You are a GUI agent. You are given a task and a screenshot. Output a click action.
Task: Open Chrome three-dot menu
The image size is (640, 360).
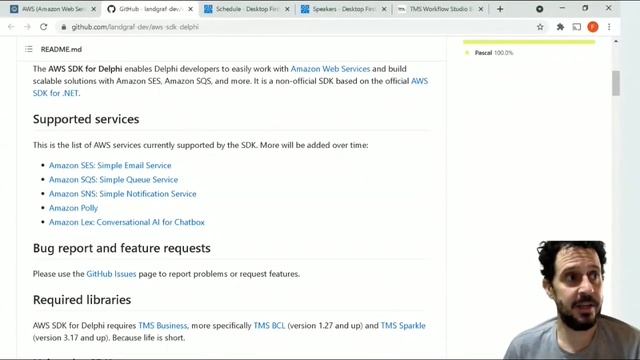609,27
